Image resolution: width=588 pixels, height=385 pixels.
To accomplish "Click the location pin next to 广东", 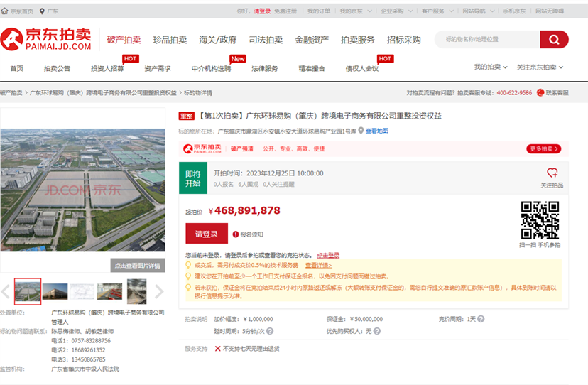I will pyautogui.click(x=42, y=11).
